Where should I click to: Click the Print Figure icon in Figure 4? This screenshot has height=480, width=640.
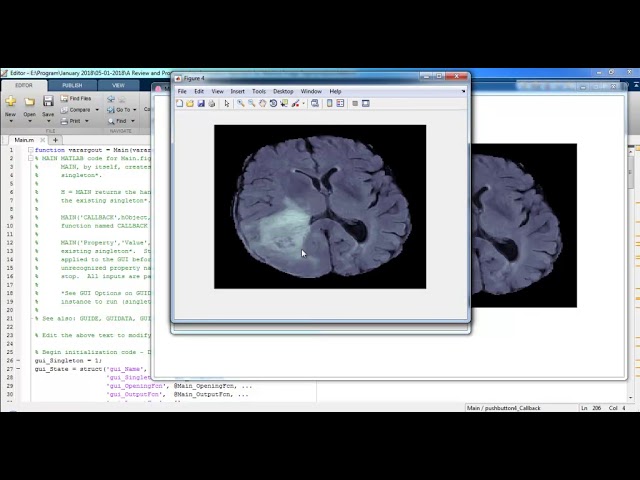click(211, 104)
